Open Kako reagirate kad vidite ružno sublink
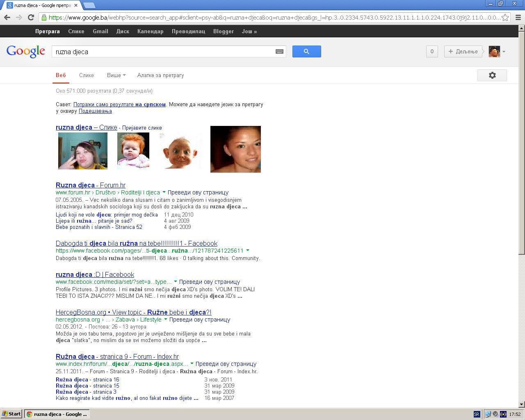The width and height of the screenshot is (525, 420). [x=127, y=398]
